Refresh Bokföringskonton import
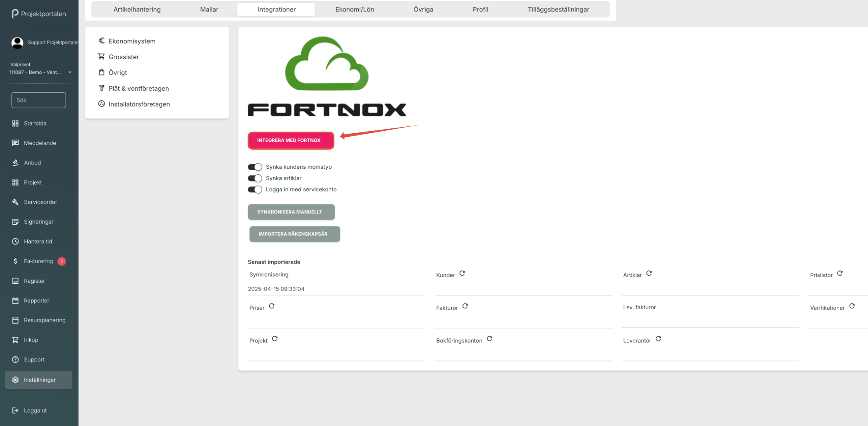Viewport: 868px width, 426px height. pos(489,339)
